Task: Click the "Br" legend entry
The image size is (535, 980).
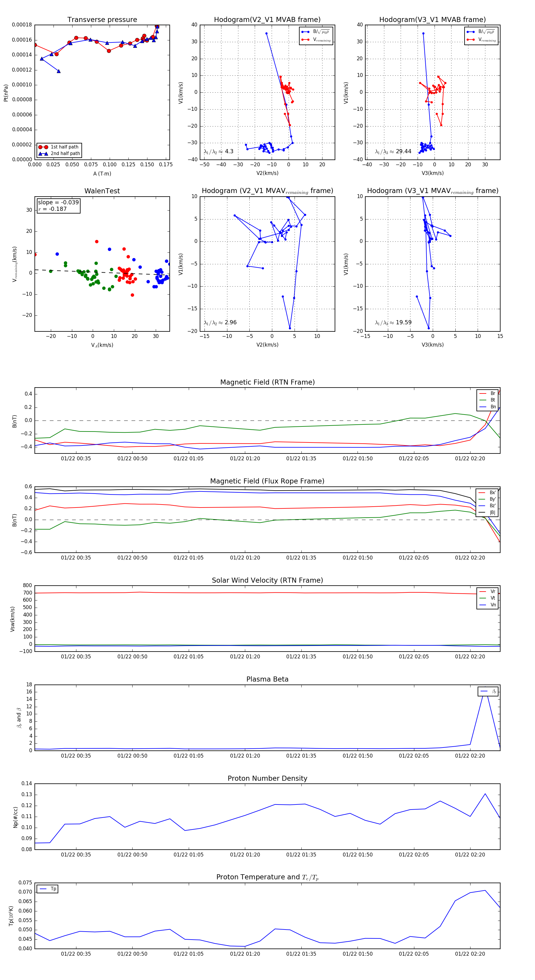Action: 487,393
